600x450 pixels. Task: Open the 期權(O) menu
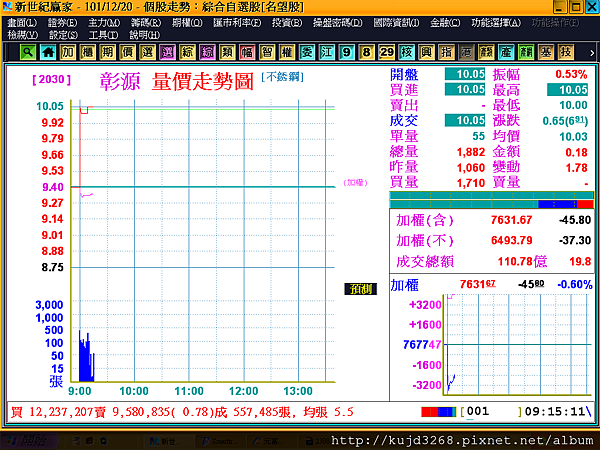pos(187,23)
